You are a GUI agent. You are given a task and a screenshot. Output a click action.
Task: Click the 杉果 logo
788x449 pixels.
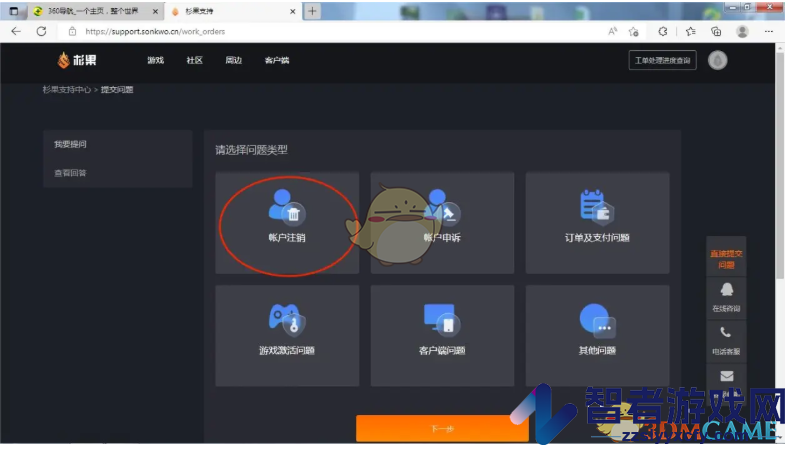[77, 60]
